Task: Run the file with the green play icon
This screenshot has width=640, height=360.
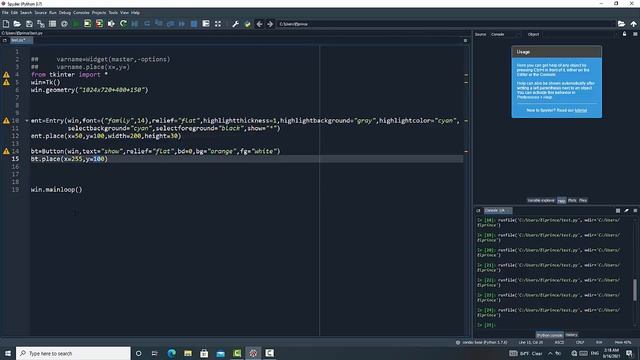Action: click(x=76, y=24)
